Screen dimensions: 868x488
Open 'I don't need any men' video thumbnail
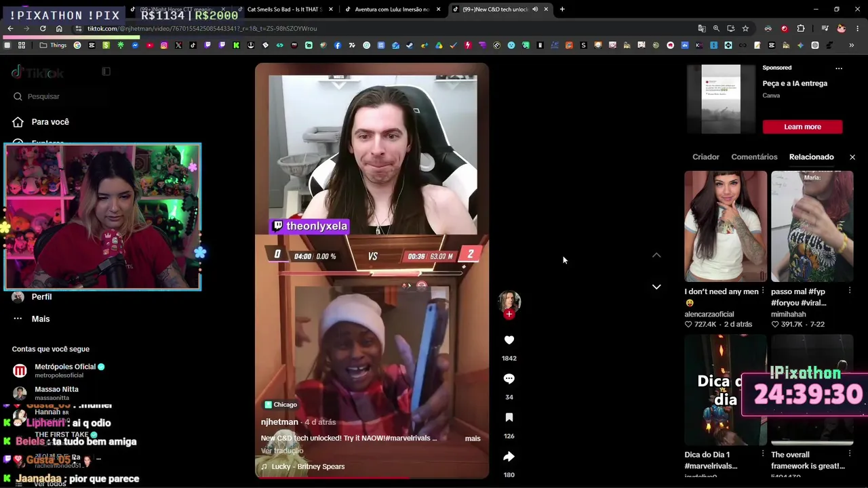(726, 226)
